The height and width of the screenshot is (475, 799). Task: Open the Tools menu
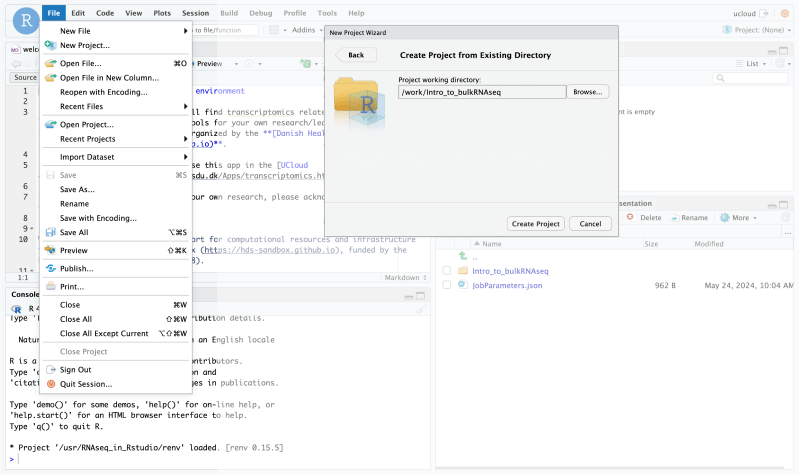[327, 13]
